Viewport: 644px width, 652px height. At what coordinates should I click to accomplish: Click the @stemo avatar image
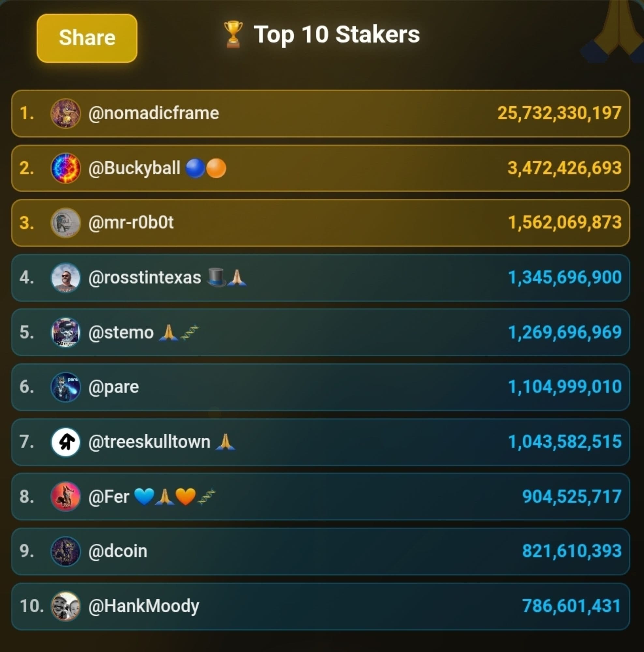66,333
